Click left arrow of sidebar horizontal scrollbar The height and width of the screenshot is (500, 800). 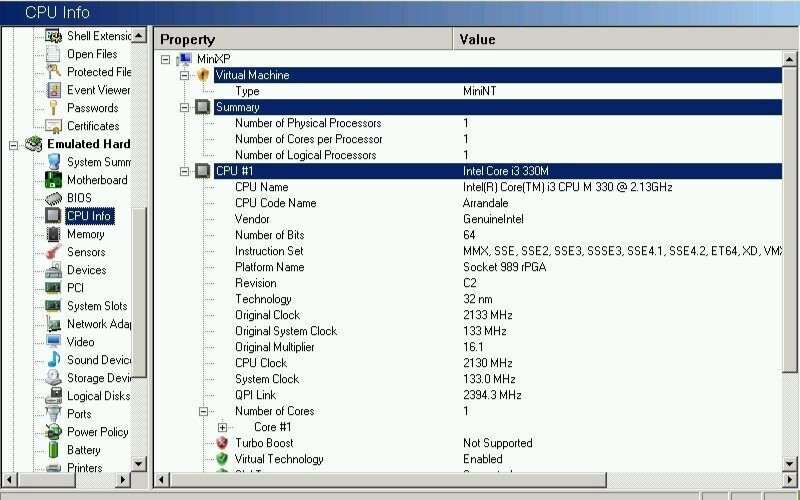(9, 480)
